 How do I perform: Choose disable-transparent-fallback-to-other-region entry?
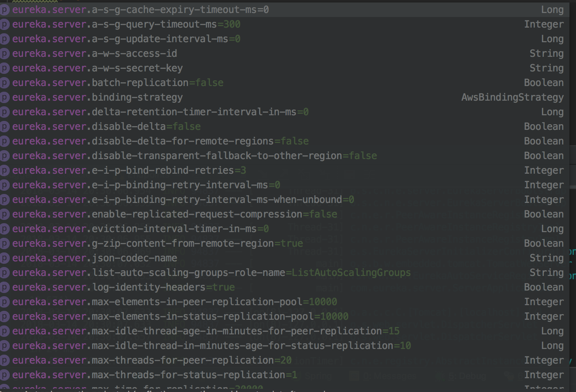tap(194, 156)
